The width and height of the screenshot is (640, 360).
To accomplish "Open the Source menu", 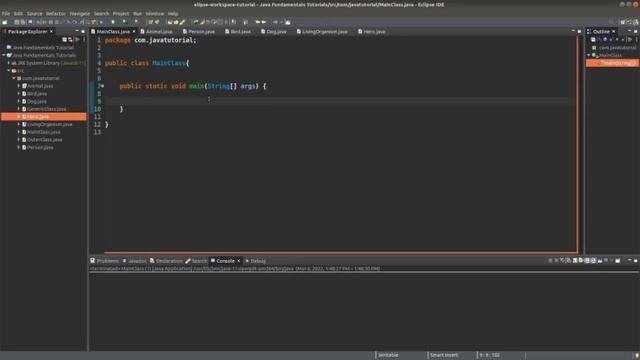I will tap(34, 13).
